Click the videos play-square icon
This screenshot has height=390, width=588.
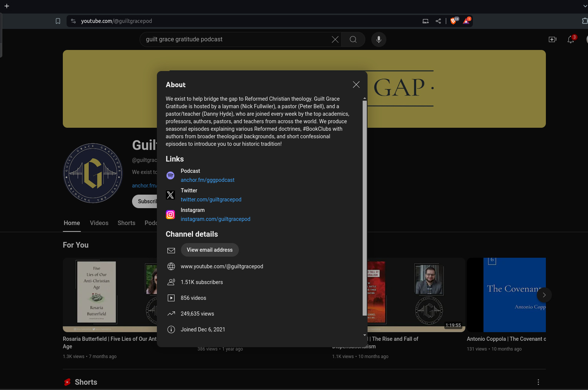coord(171,298)
